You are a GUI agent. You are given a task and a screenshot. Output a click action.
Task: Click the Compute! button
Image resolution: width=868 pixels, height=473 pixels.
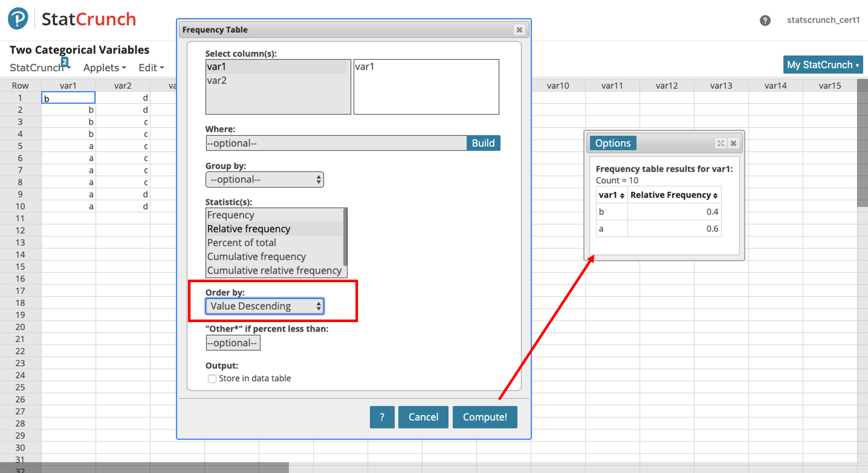[x=484, y=417]
